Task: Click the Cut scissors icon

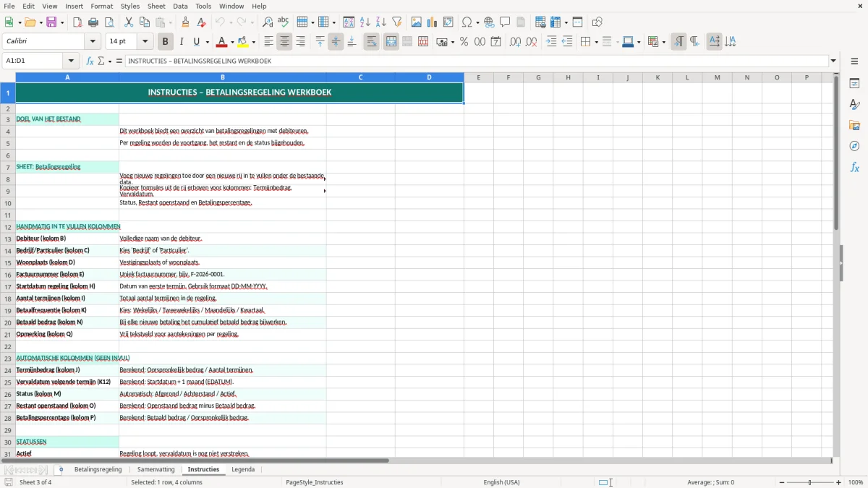Action: pyautogui.click(x=129, y=22)
